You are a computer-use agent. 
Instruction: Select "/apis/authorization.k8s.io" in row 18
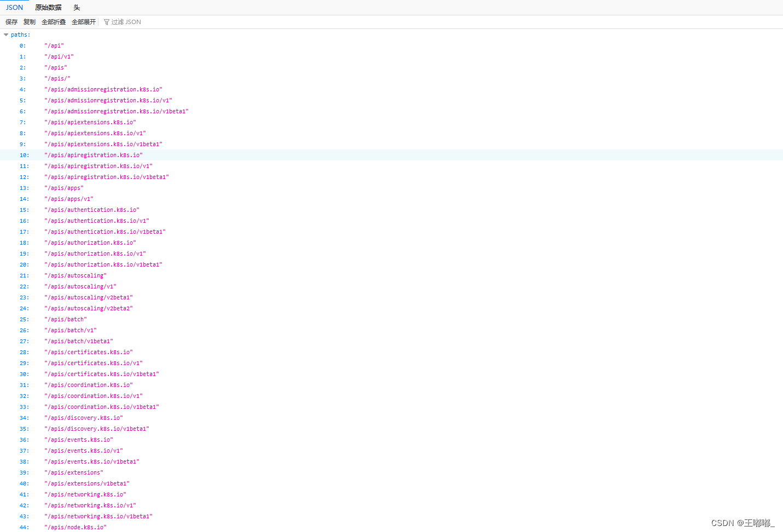(90, 242)
